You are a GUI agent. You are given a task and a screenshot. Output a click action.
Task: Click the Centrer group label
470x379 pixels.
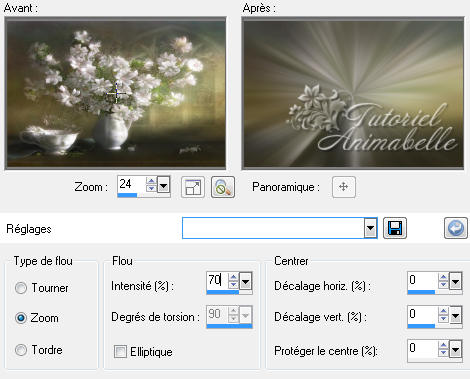tap(291, 261)
